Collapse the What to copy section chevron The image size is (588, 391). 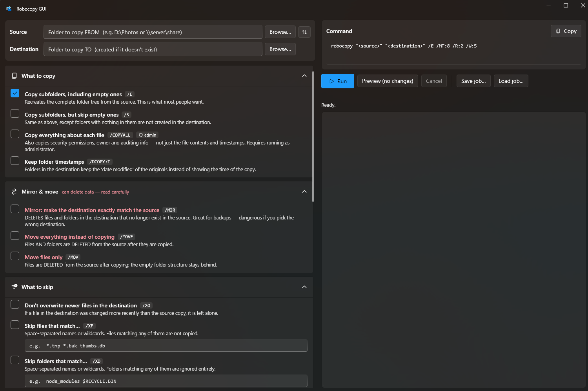coord(304,76)
